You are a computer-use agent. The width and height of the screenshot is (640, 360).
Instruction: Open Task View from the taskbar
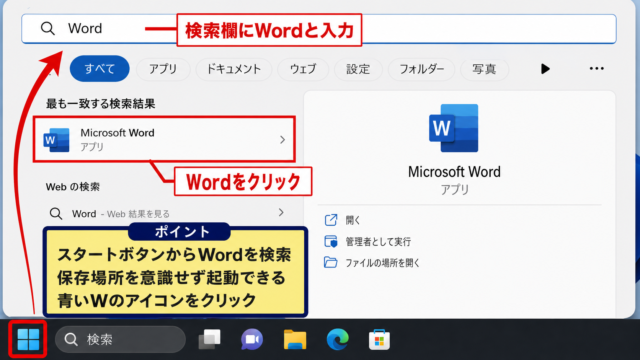[209, 339]
